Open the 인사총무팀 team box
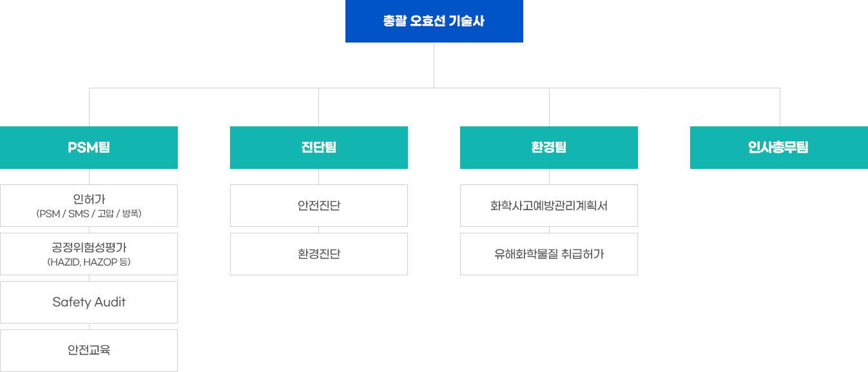 [x=778, y=148]
